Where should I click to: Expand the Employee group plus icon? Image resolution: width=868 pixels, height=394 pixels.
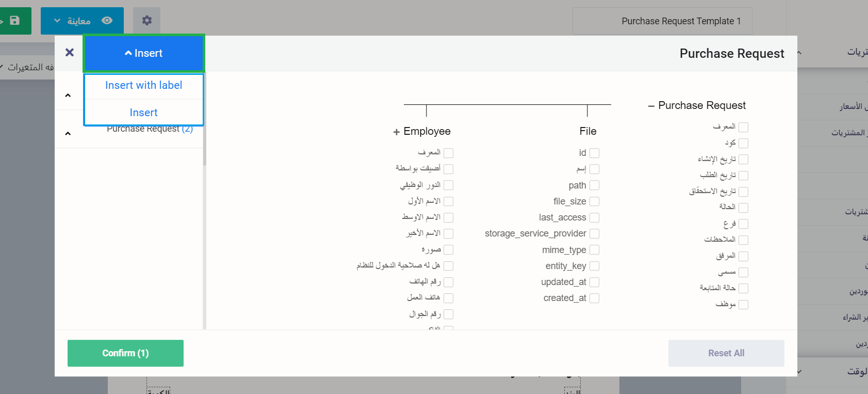pyautogui.click(x=396, y=132)
